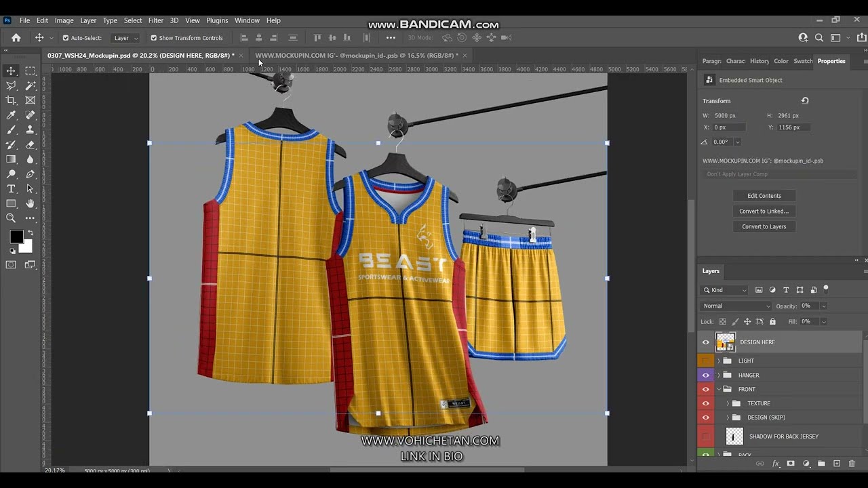Select the Blur tool
Viewport: 868px width, 488px height.
(31, 159)
